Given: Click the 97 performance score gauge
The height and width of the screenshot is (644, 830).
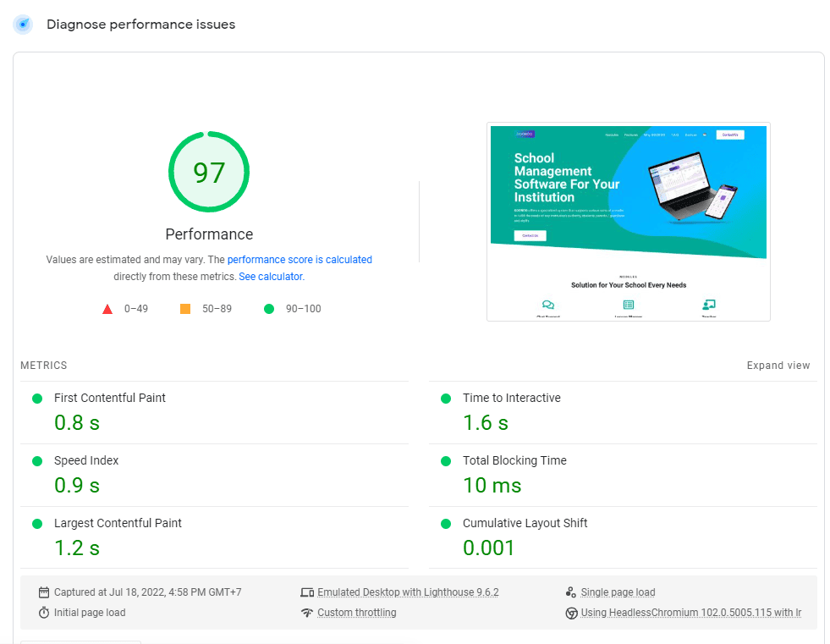Looking at the screenshot, I should (209, 172).
